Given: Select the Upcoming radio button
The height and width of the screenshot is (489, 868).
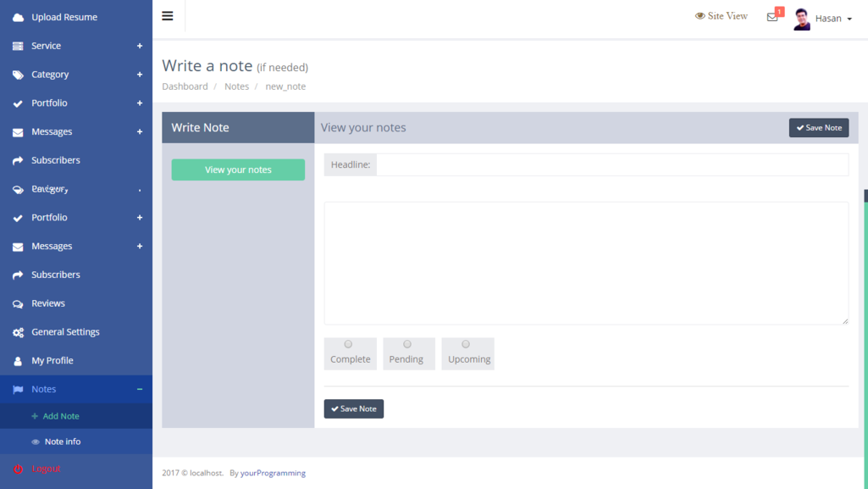Looking at the screenshot, I should [x=466, y=344].
